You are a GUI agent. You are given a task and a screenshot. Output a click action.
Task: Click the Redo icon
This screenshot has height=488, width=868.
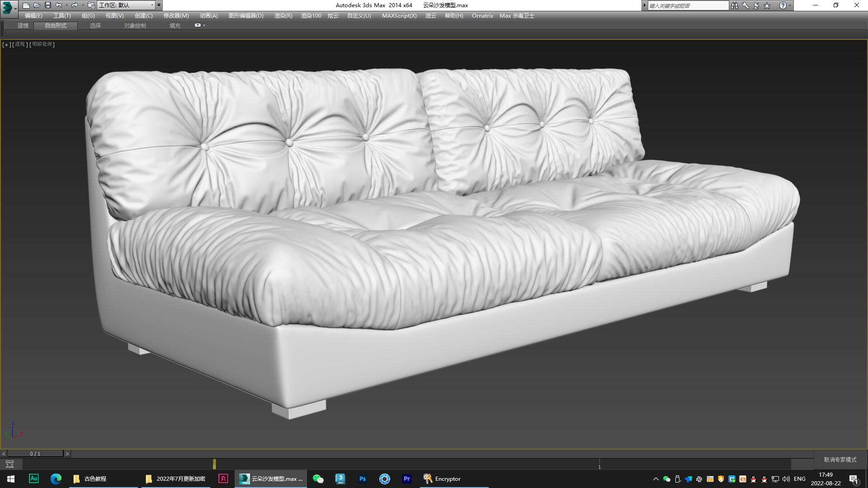tap(74, 5)
